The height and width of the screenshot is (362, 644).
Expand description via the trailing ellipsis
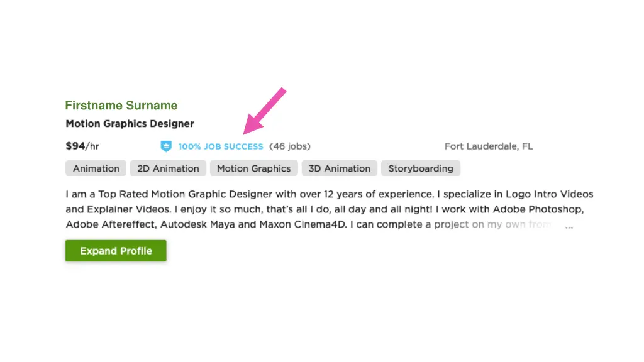(x=569, y=226)
